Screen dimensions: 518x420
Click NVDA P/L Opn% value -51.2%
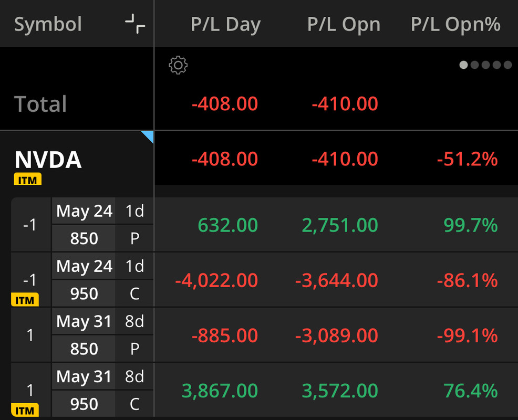tap(467, 159)
